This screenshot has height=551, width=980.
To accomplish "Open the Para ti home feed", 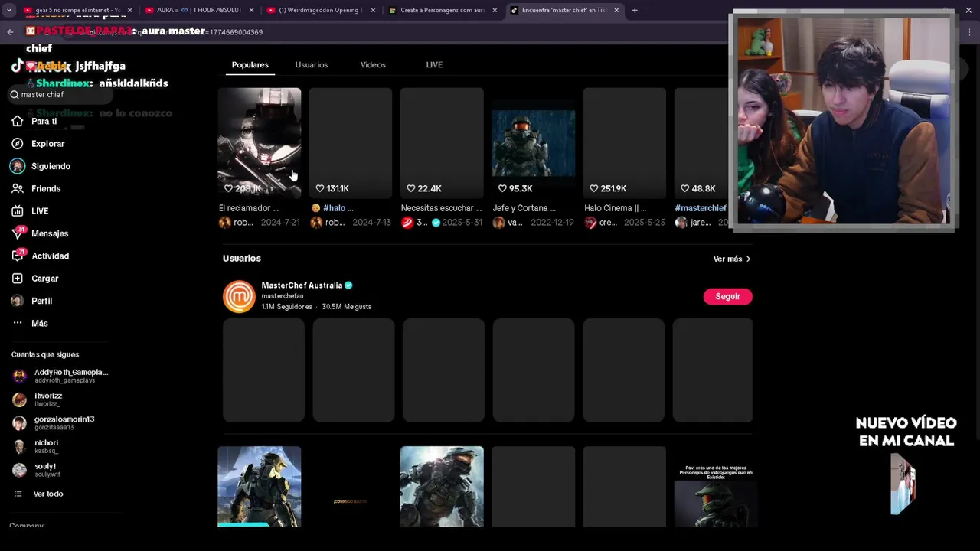I will pos(34,121).
